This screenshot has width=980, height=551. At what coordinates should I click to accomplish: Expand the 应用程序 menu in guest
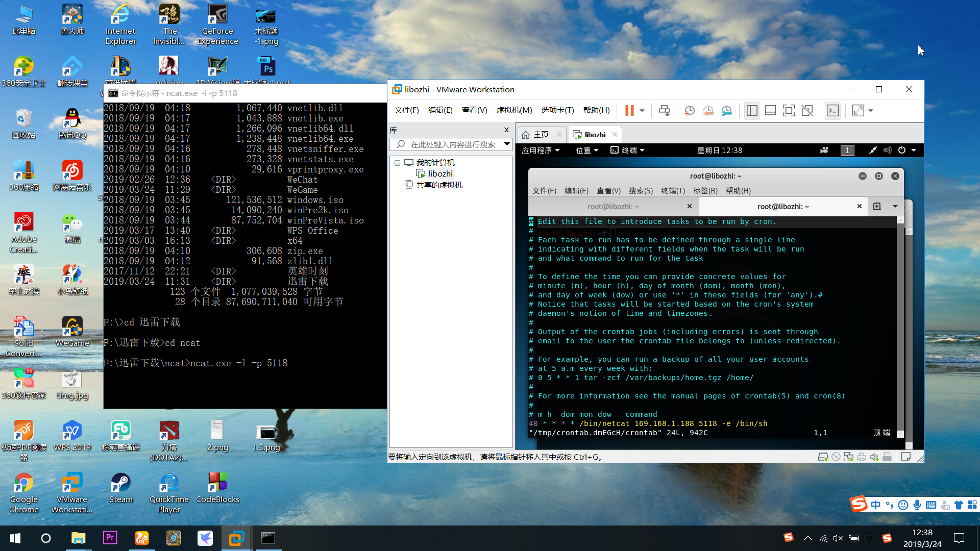tap(541, 150)
